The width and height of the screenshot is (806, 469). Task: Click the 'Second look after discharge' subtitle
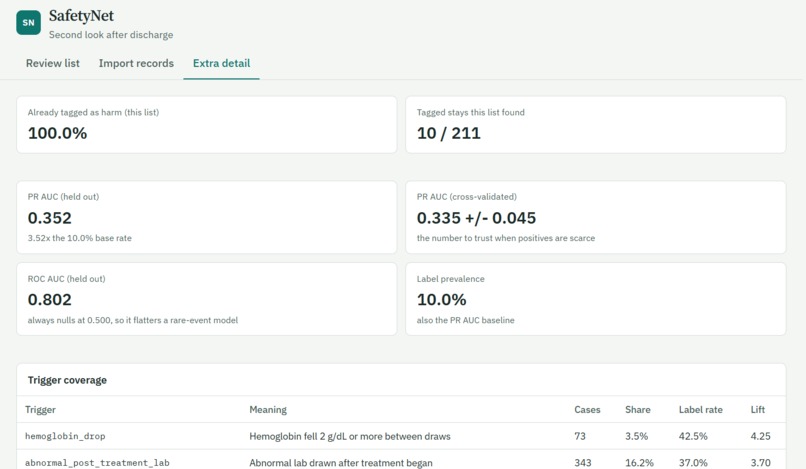click(x=111, y=34)
